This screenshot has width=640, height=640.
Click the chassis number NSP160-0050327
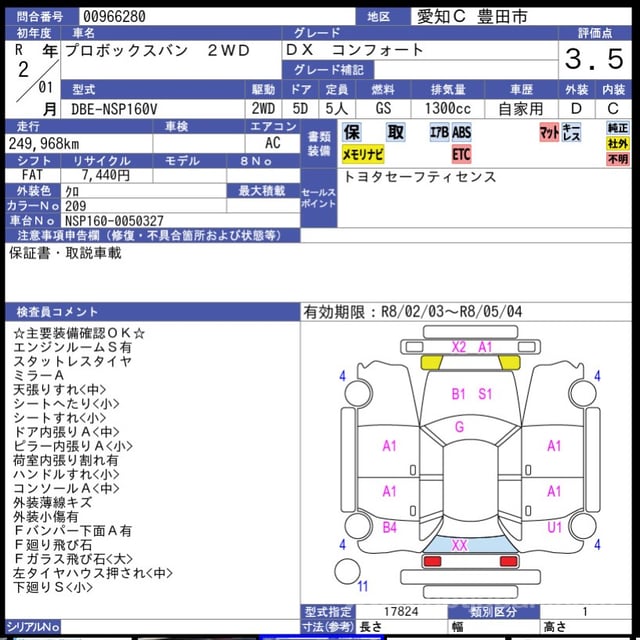[x=114, y=221]
